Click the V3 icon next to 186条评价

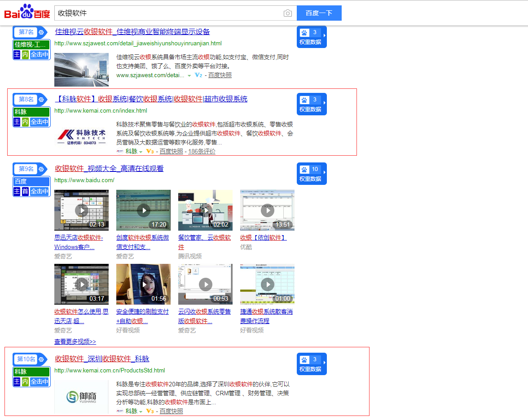(x=150, y=152)
